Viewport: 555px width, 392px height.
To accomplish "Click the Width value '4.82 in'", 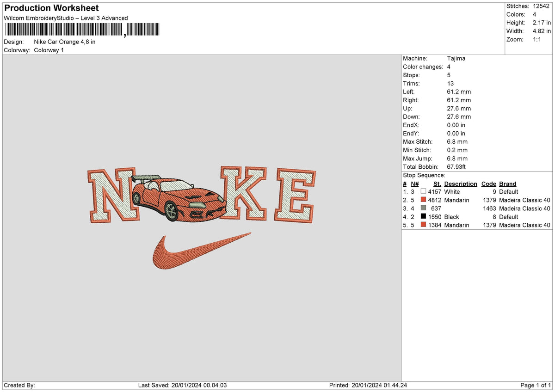I will click(542, 31).
